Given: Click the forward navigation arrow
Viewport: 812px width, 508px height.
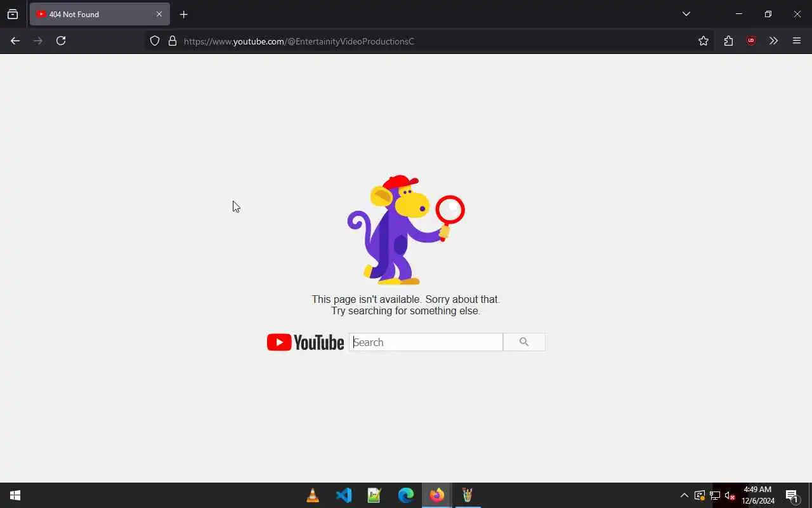Looking at the screenshot, I should click(38, 41).
